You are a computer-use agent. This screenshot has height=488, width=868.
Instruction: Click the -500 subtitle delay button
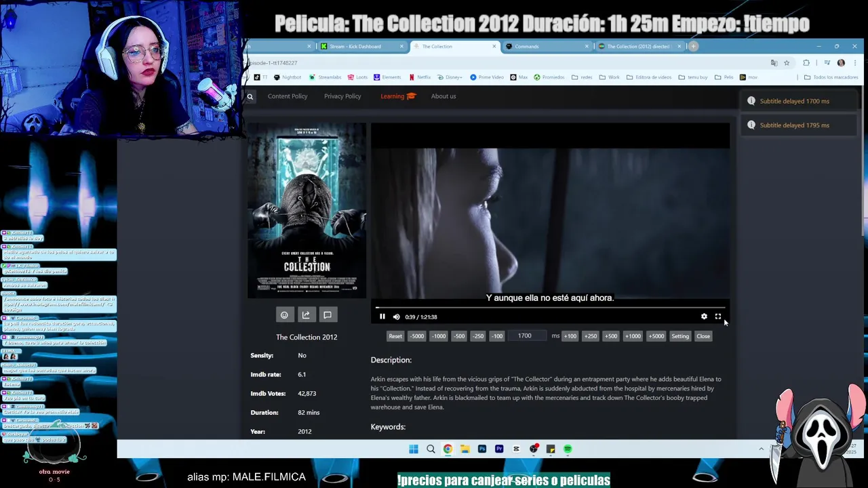click(459, 336)
